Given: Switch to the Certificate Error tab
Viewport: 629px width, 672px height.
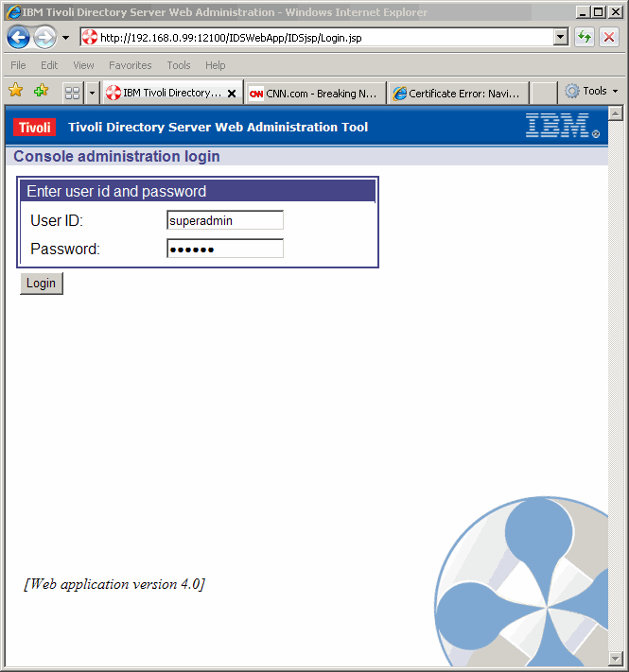Looking at the screenshot, I should point(457,94).
